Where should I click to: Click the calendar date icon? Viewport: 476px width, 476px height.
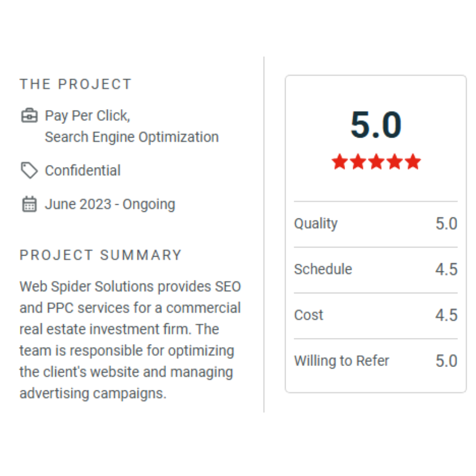click(30, 204)
